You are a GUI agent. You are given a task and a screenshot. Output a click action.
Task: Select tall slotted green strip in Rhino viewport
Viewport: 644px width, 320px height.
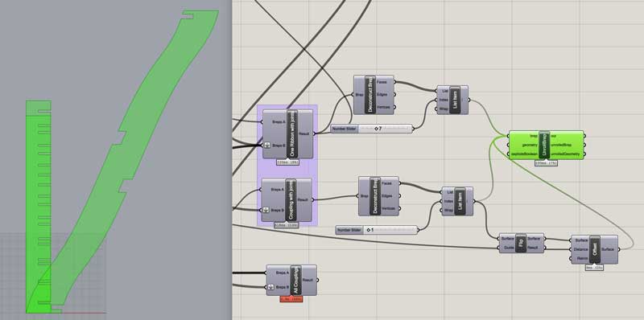pos(39,207)
